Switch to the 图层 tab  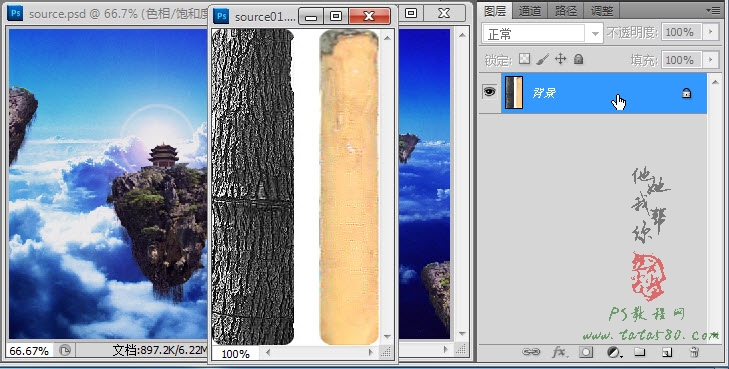[495, 10]
